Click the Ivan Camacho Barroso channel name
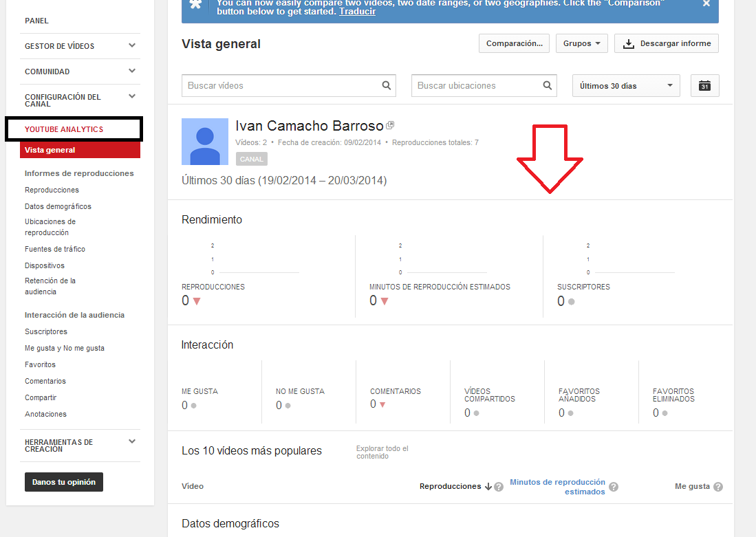This screenshot has height=537, width=756. tap(310, 126)
